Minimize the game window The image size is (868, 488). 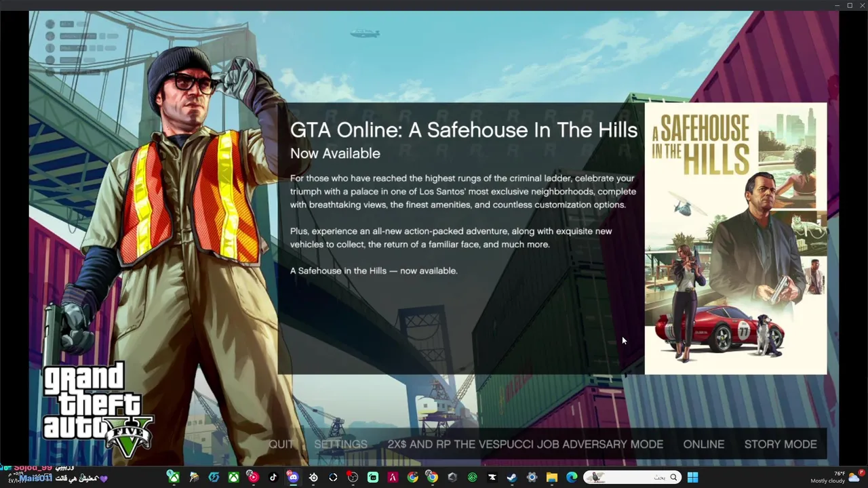click(837, 5)
